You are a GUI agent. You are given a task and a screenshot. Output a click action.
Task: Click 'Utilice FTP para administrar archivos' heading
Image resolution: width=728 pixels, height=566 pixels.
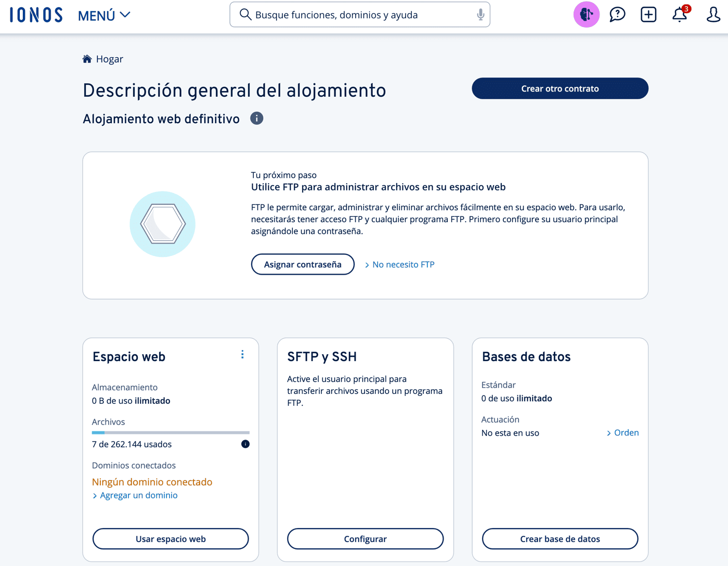tap(379, 187)
